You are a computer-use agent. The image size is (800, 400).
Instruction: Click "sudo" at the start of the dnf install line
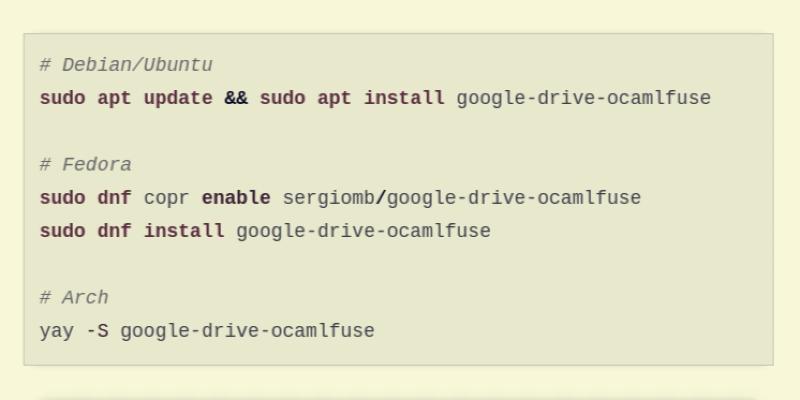(62, 231)
